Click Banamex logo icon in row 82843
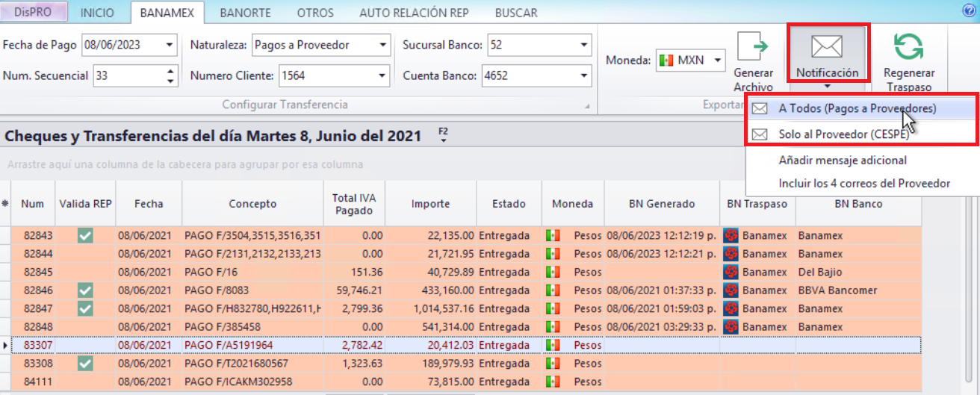 (730, 235)
